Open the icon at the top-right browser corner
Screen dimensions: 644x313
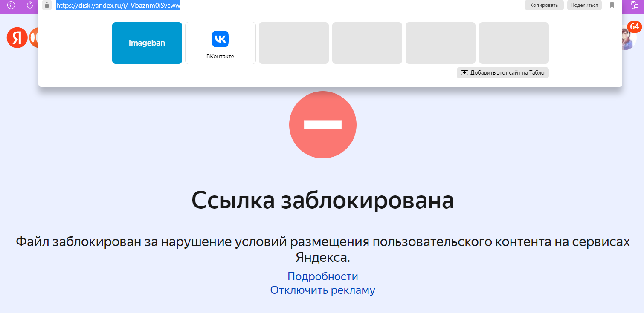pyautogui.click(x=635, y=5)
